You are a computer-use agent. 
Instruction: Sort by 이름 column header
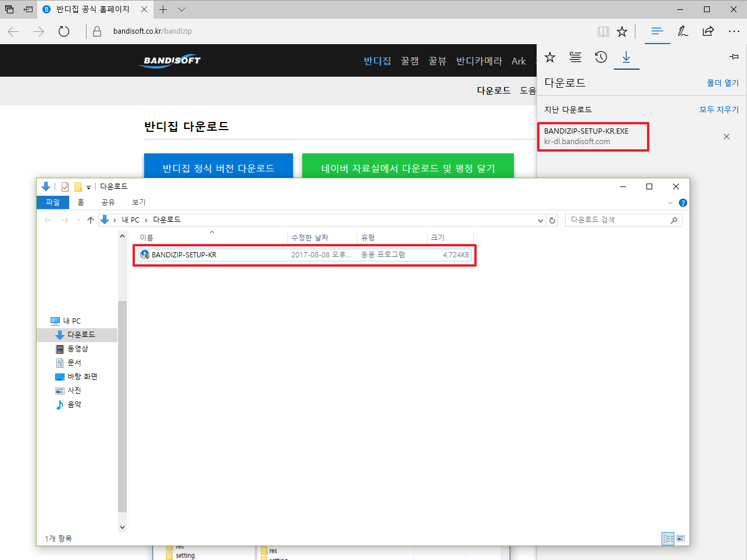pos(212,238)
